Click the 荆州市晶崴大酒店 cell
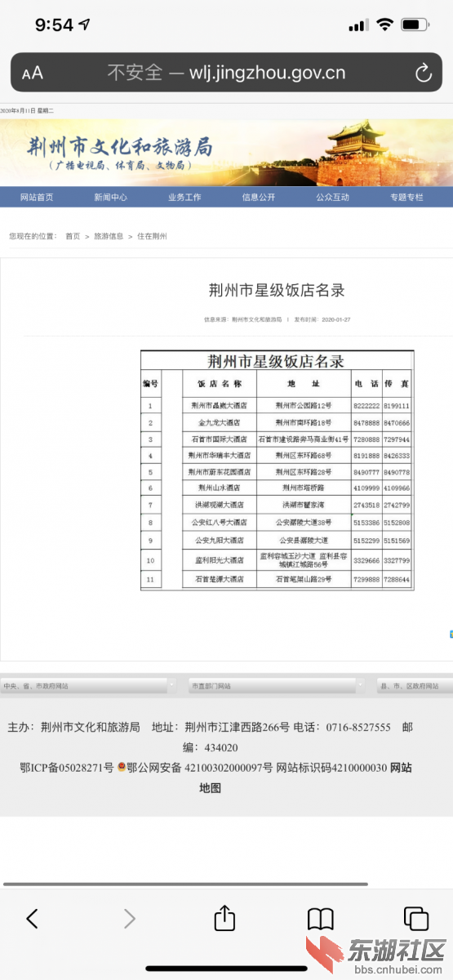 coord(219,405)
